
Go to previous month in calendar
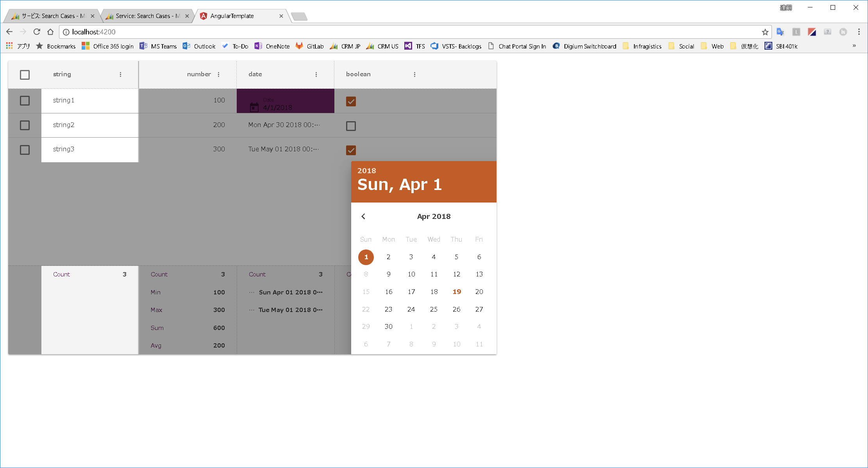click(363, 216)
